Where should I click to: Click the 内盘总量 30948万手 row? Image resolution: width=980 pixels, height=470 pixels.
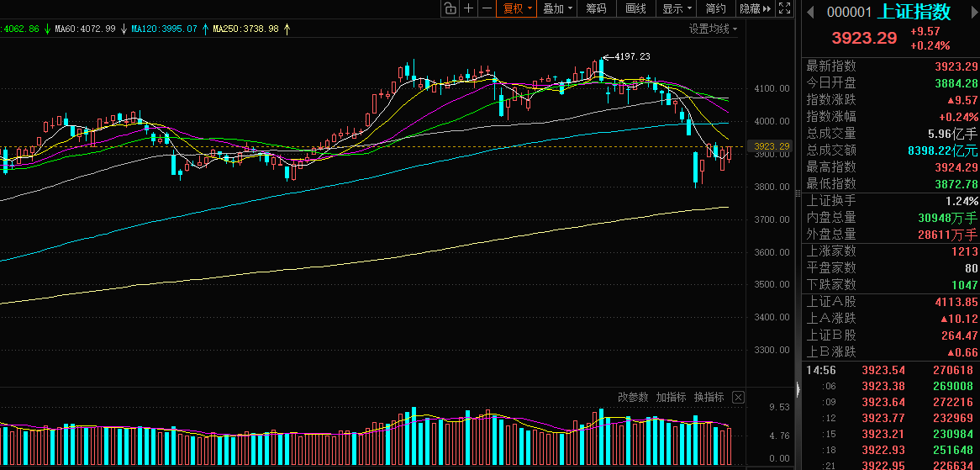coord(891,218)
